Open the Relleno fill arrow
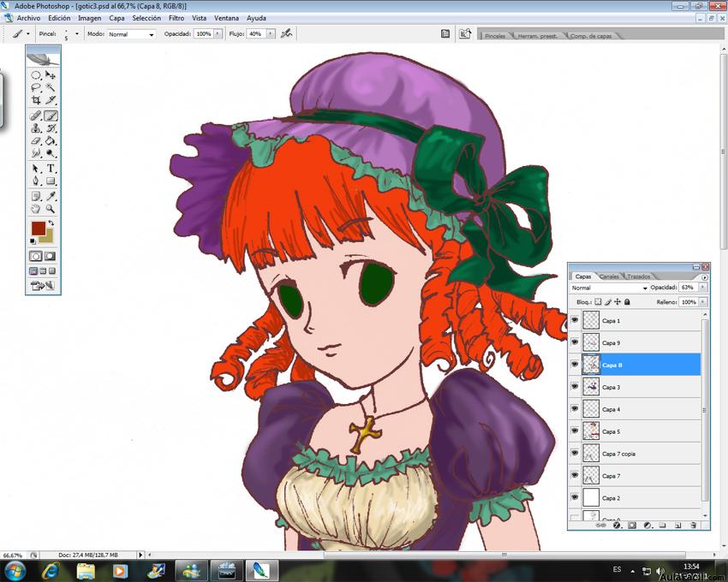This screenshot has height=582, width=728. tap(702, 302)
